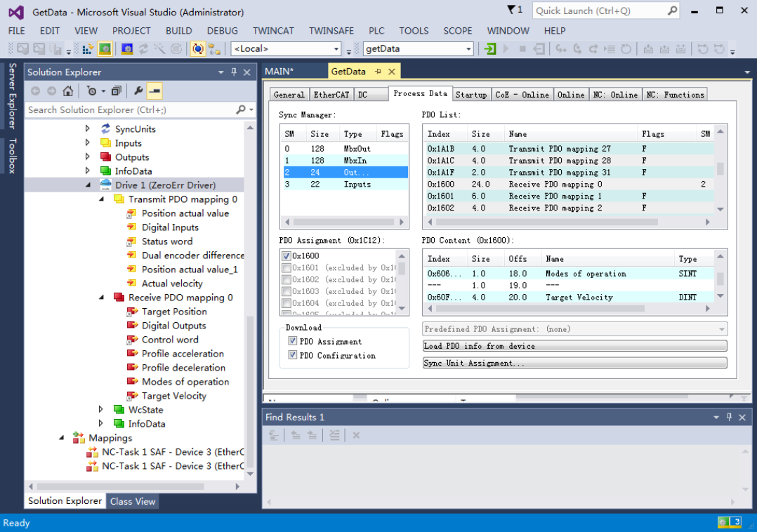Click the notifications flag icon
The height and width of the screenshot is (532, 757).
click(x=511, y=11)
